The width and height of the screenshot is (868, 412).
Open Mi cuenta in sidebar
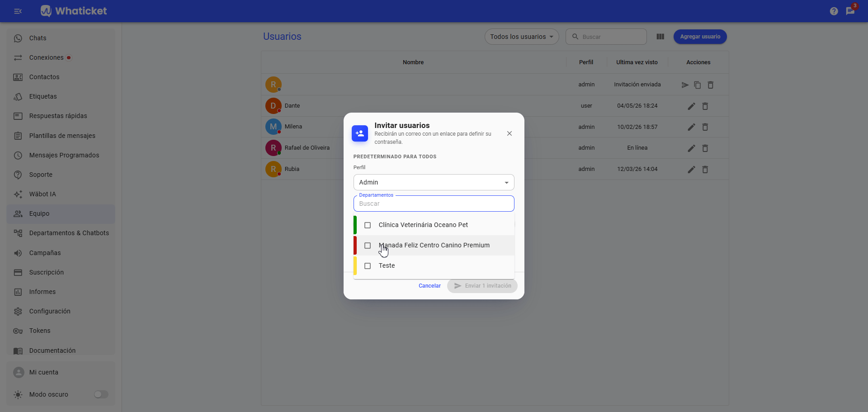tap(61, 372)
